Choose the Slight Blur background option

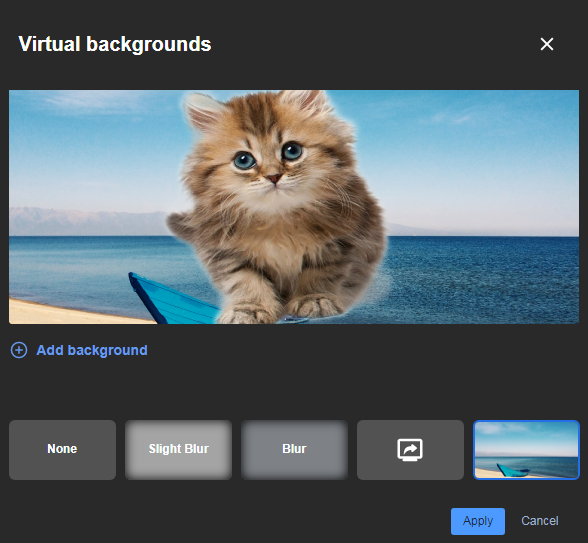tap(178, 450)
